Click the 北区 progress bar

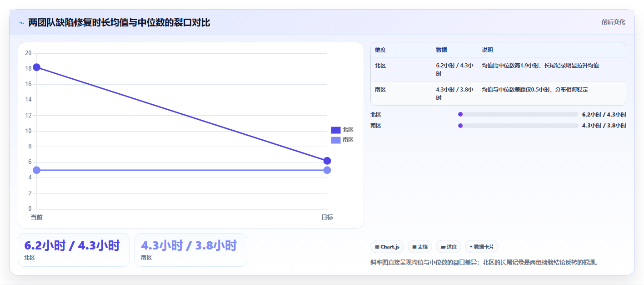[518, 115]
